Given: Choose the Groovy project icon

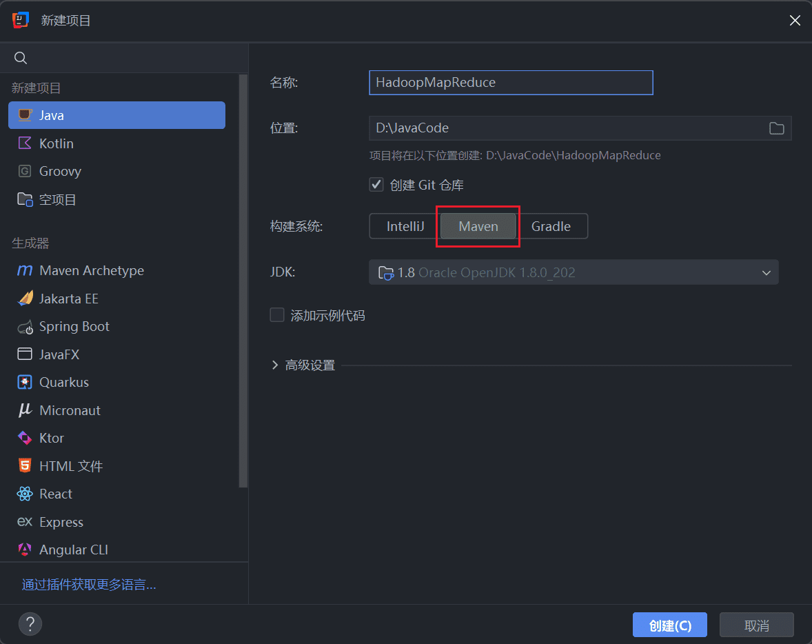Looking at the screenshot, I should [24, 171].
